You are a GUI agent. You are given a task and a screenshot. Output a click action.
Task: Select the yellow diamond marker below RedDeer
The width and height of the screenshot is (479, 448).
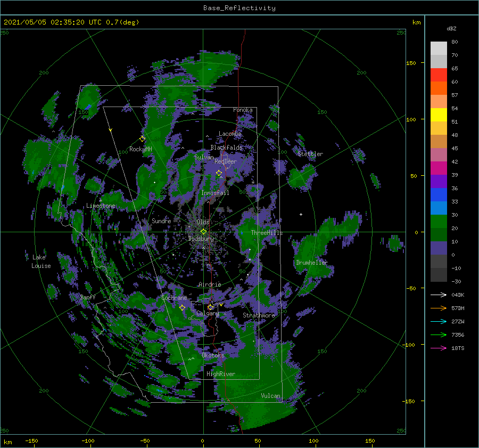coord(219,173)
